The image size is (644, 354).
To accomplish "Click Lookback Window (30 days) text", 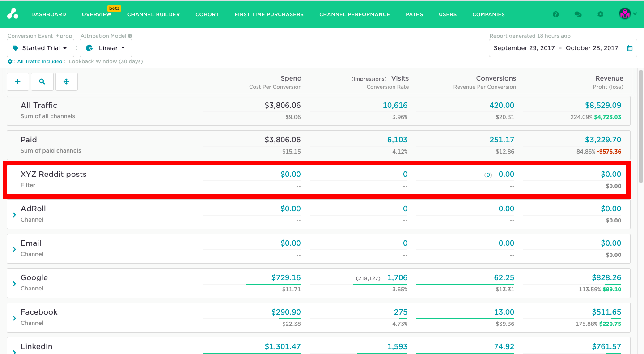I will coord(106,61).
